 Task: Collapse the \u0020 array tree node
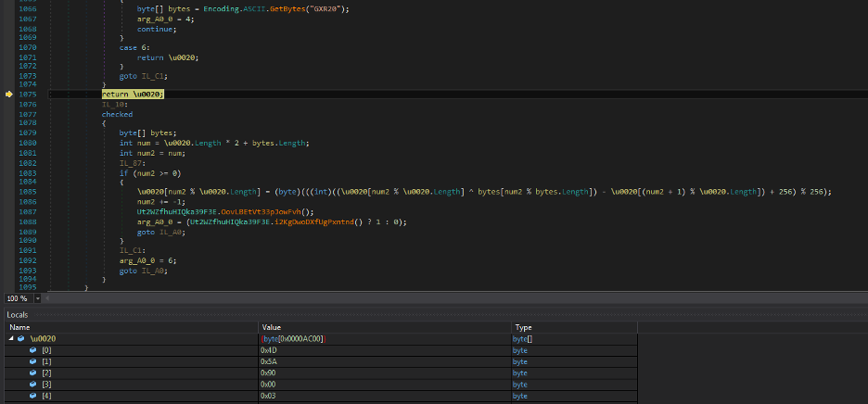coord(12,339)
